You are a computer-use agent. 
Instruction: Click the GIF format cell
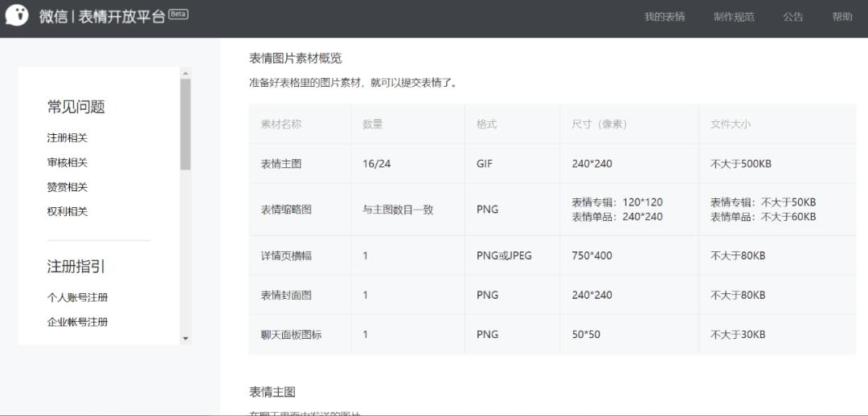point(485,164)
